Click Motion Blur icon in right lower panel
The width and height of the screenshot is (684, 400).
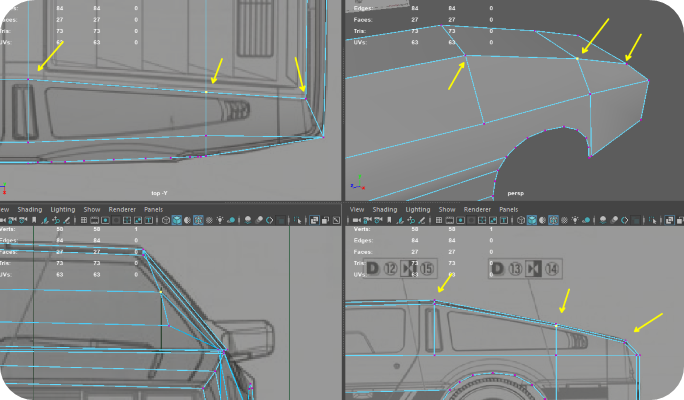click(x=614, y=220)
